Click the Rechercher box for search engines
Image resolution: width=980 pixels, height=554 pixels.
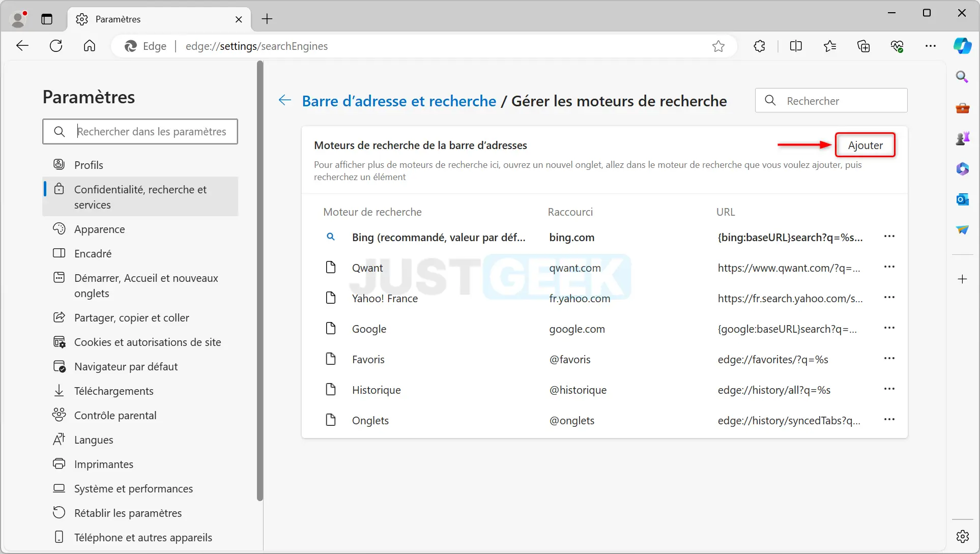(x=831, y=101)
